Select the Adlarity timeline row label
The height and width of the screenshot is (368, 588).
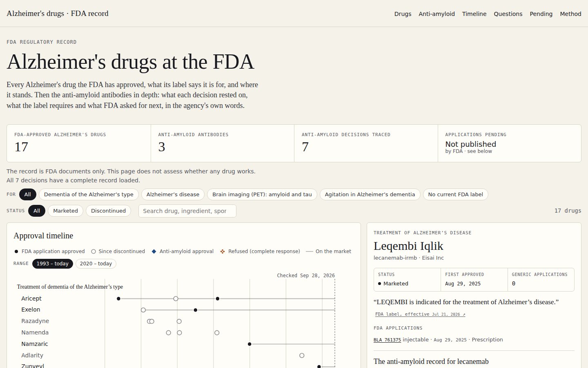(x=32, y=355)
